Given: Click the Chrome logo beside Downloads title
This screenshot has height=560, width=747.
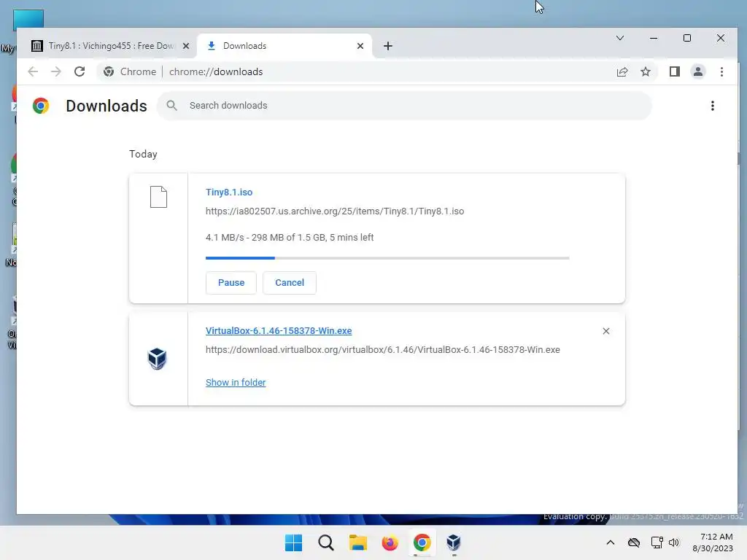Looking at the screenshot, I should point(41,106).
